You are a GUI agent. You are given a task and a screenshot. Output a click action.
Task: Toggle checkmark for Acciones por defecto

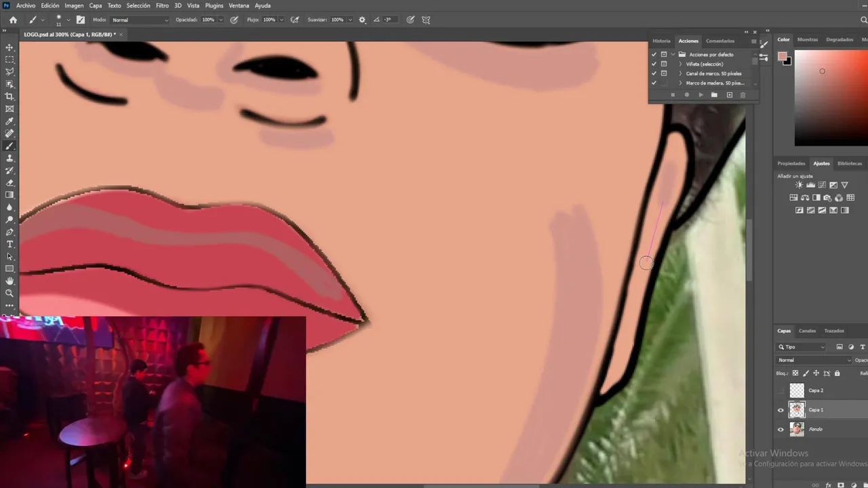(x=654, y=54)
